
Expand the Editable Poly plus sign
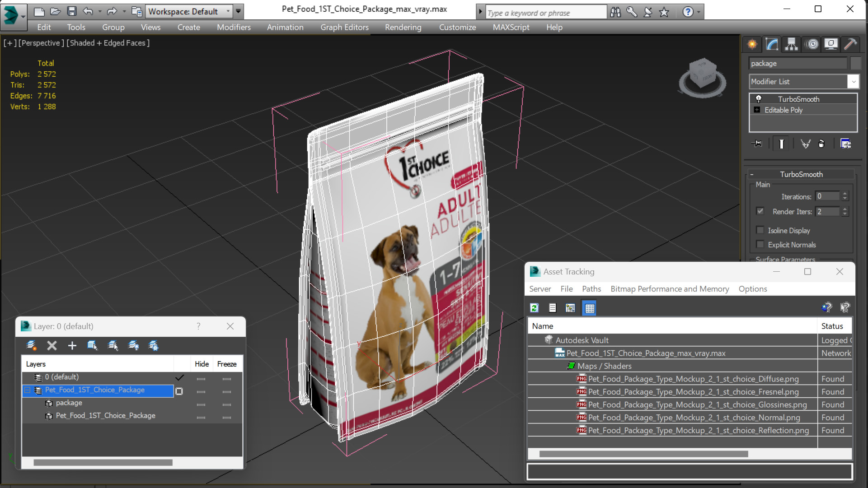[757, 110]
